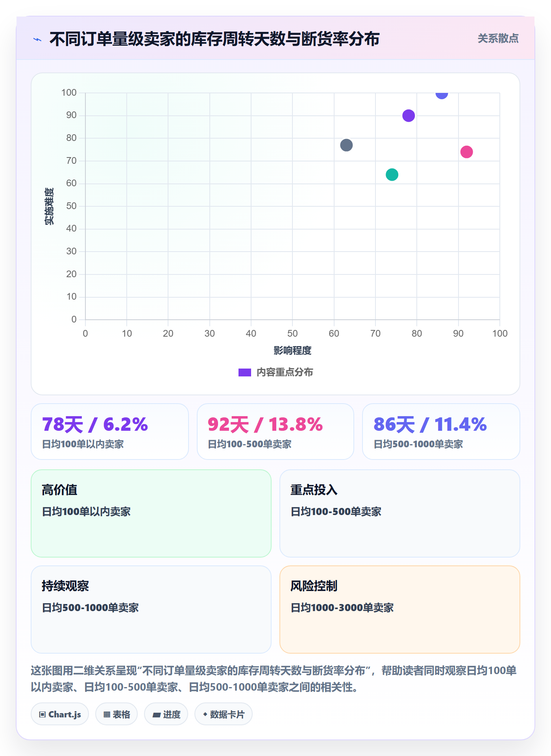The width and height of the screenshot is (551, 756).
Task: Click the x-axis tick label 50
Action: click(x=292, y=334)
